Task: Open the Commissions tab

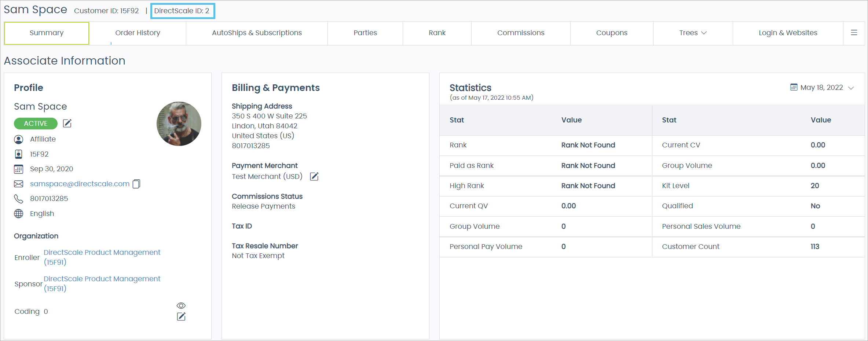Action: [x=520, y=33]
